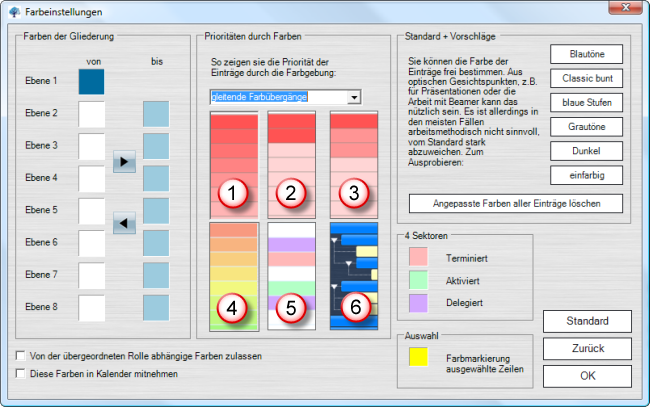Select color scheme preview number 1

233,165
